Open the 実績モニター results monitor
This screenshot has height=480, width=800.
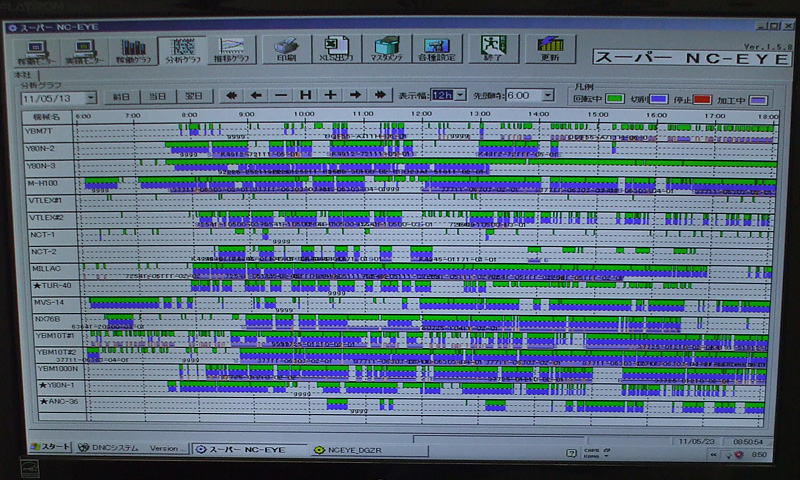tap(84, 52)
